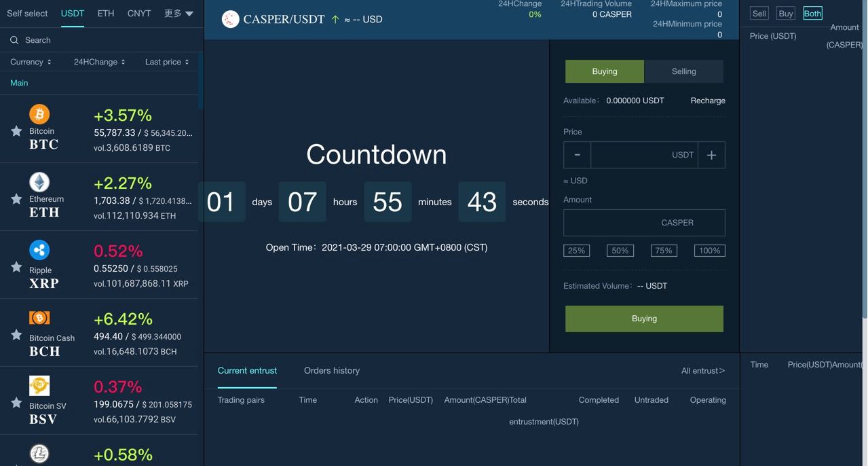Click the Ethereum ETH coin icon
The image size is (868, 466).
pyautogui.click(x=39, y=182)
